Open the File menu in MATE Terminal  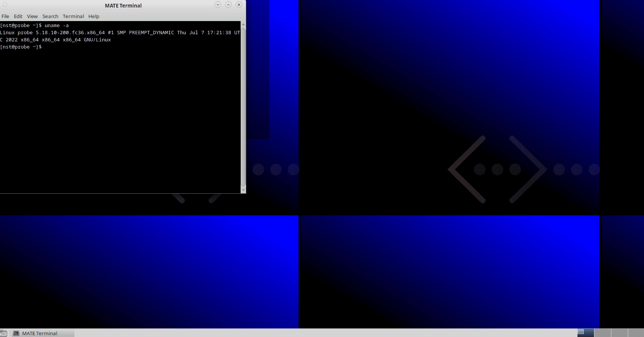pyautogui.click(x=5, y=16)
